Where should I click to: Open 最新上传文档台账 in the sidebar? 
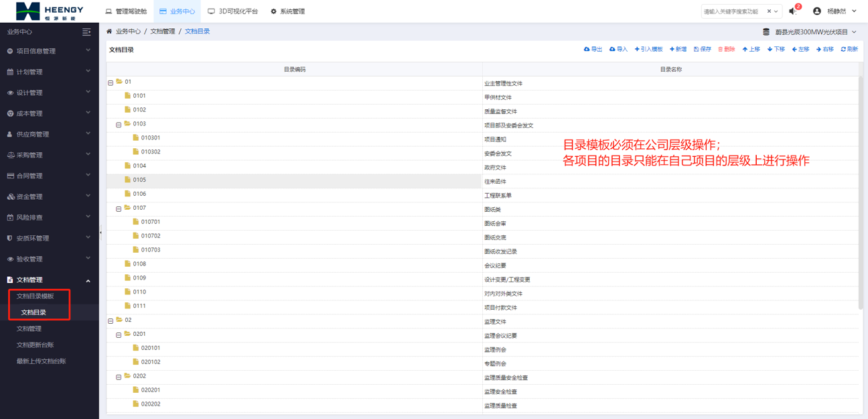(41, 361)
